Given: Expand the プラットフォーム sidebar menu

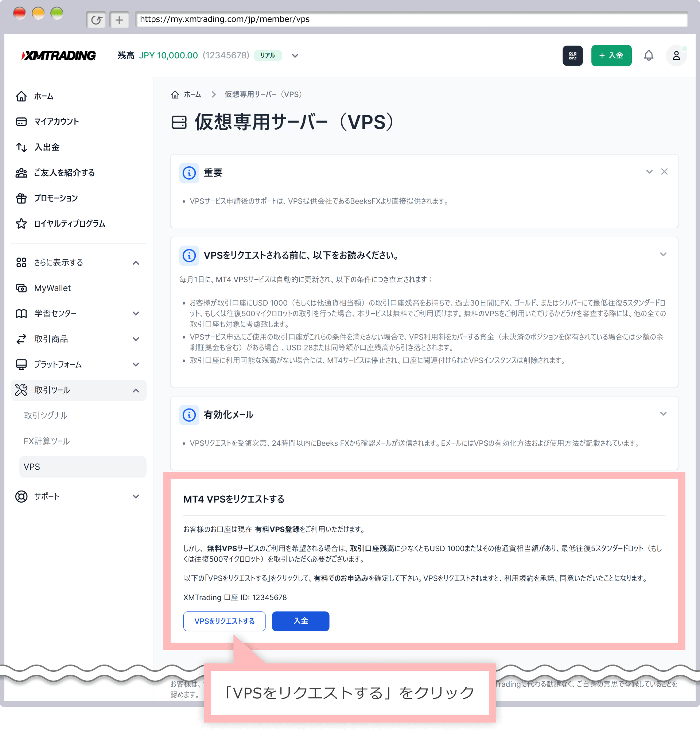Looking at the screenshot, I should pos(136,365).
